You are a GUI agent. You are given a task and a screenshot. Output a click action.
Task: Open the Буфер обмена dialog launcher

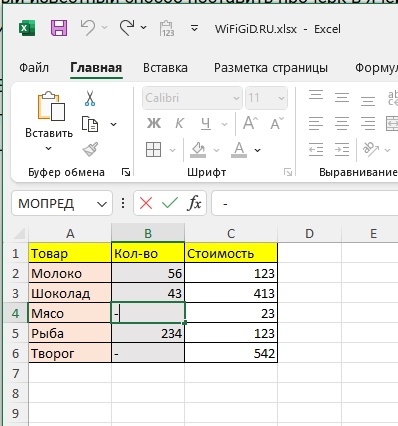(126, 172)
